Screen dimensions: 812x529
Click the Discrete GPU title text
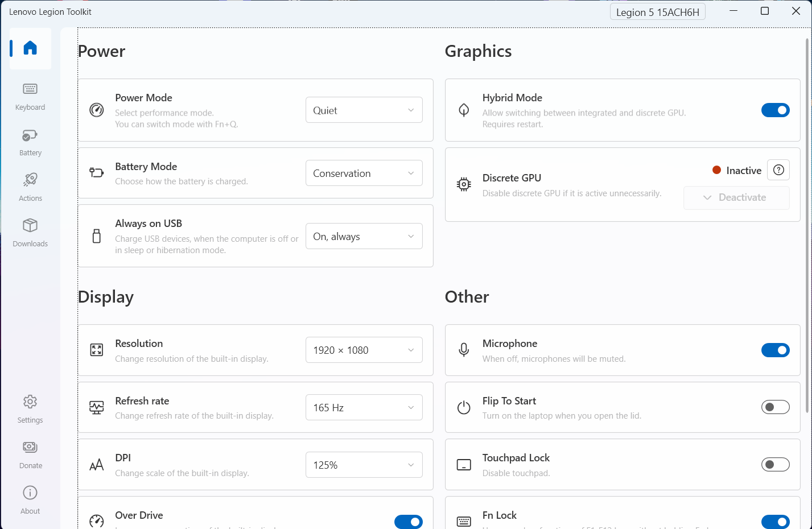pyautogui.click(x=512, y=178)
